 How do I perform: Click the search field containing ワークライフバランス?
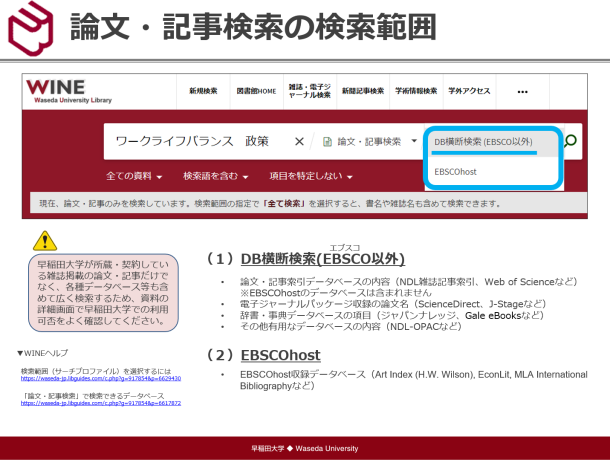point(195,141)
